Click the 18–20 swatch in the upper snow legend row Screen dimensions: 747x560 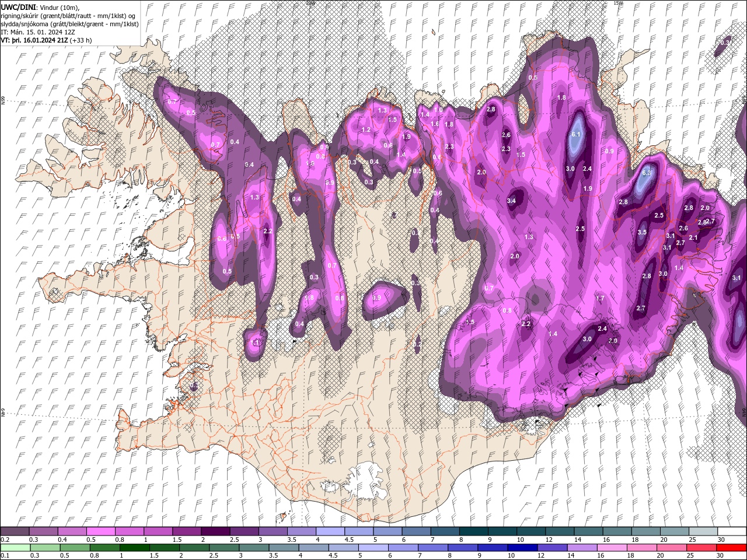pos(645,531)
